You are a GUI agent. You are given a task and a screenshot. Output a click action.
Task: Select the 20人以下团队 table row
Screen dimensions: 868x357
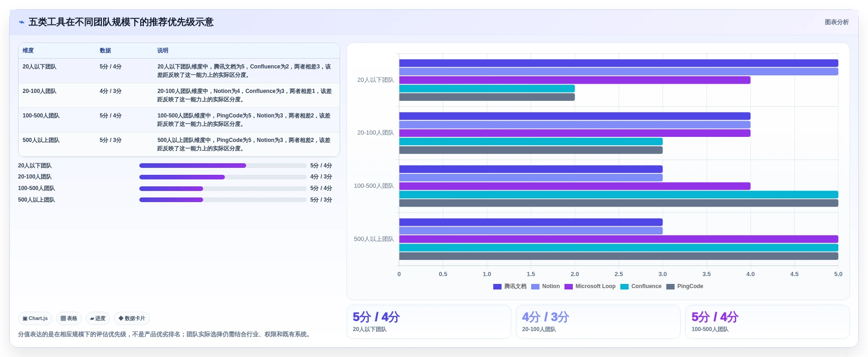pyautogui.click(x=179, y=71)
